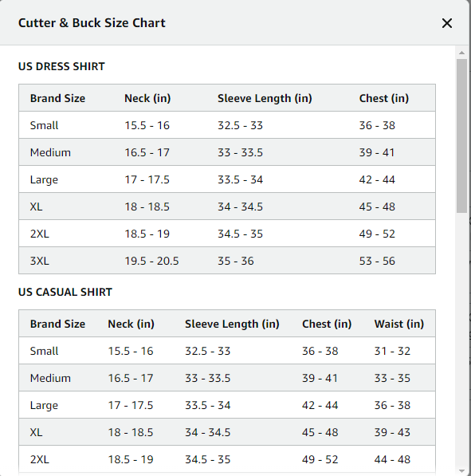Click the 19.5 - 20.5 neck value

pyautogui.click(x=151, y=261)
